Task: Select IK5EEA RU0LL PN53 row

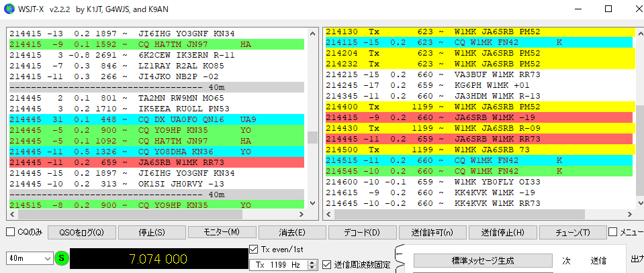Action: [x=156, y=109]
